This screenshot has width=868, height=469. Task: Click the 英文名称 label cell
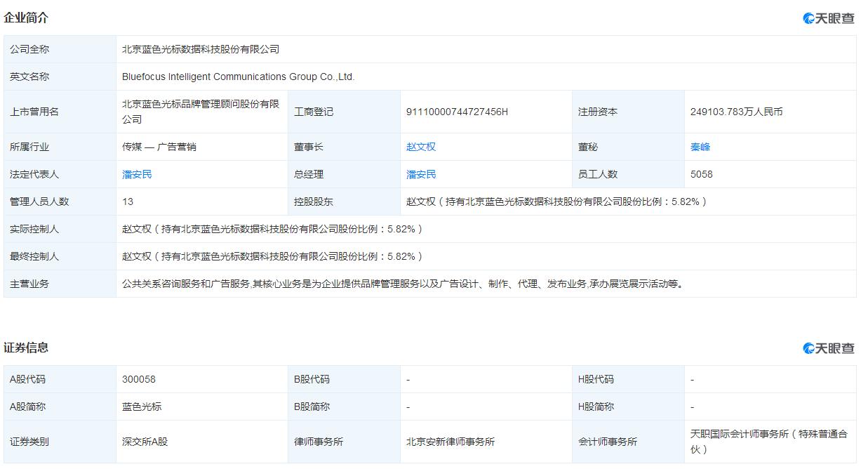[60, 77]
